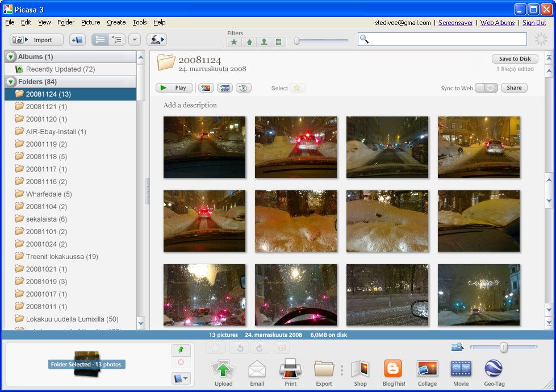Collapse the Folders section

tap(11, 82)
